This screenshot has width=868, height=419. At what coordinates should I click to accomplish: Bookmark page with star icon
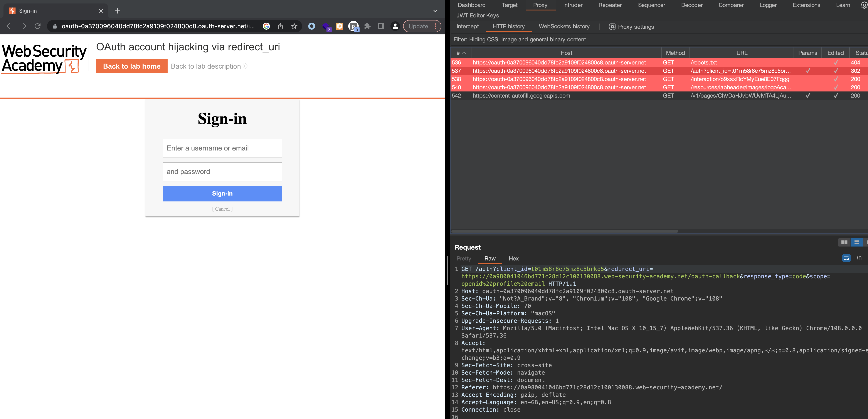(x=294, y=26)
